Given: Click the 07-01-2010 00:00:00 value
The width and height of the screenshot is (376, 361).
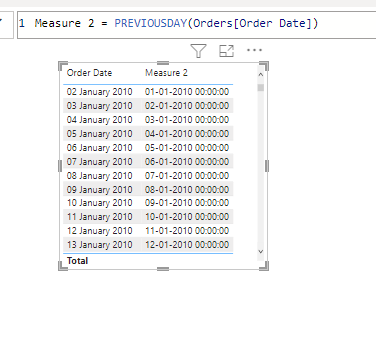Looking at the screenshot, I should pyautogui.click(x=187, y=176).
